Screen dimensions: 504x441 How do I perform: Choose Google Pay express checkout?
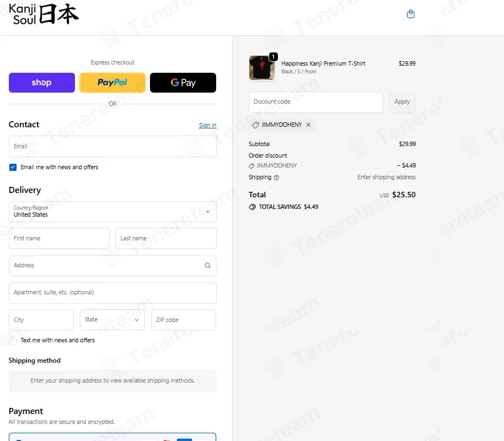pyautogui.click(x=183, y=83)
